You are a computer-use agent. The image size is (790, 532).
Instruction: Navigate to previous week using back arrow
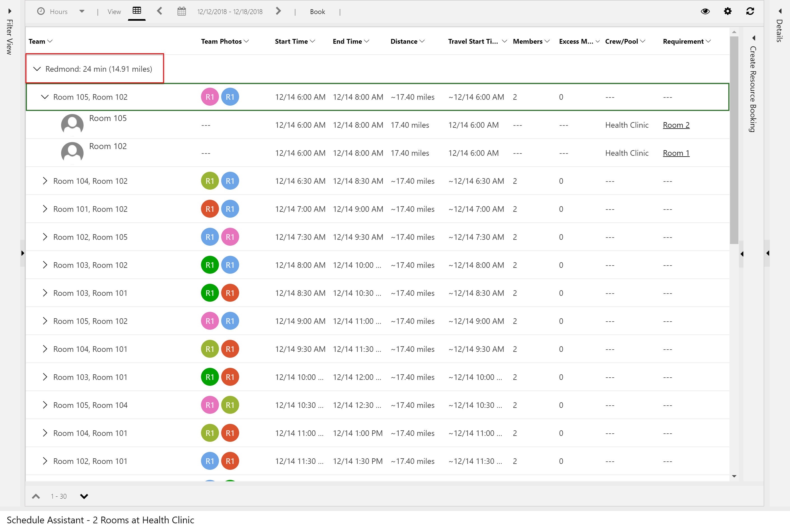tap(159, 11)
